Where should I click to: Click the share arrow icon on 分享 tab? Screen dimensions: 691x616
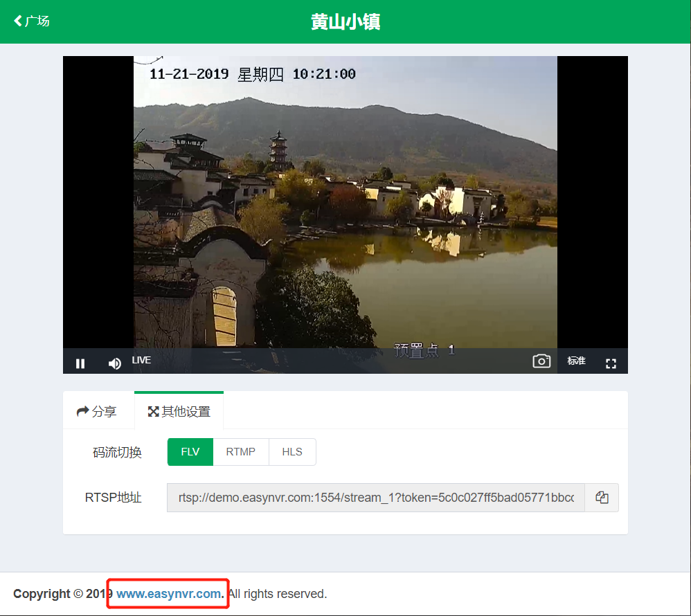coord(83,410)
